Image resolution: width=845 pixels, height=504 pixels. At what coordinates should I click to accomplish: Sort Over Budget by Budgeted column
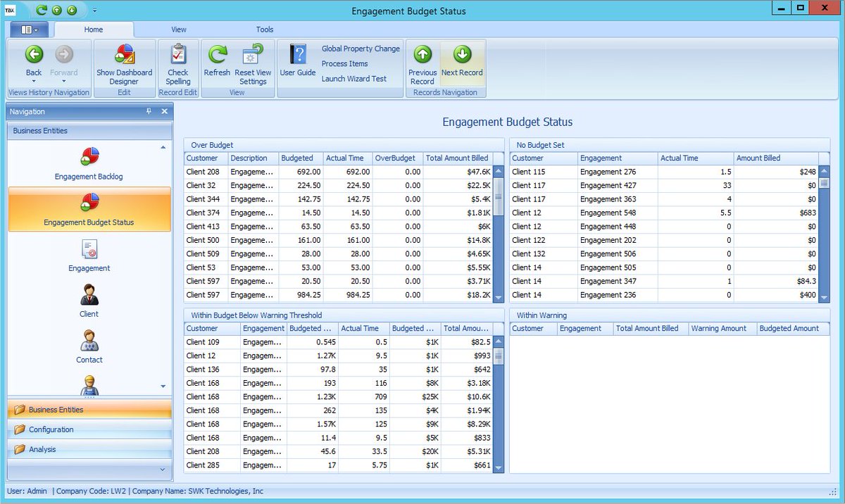301,158
